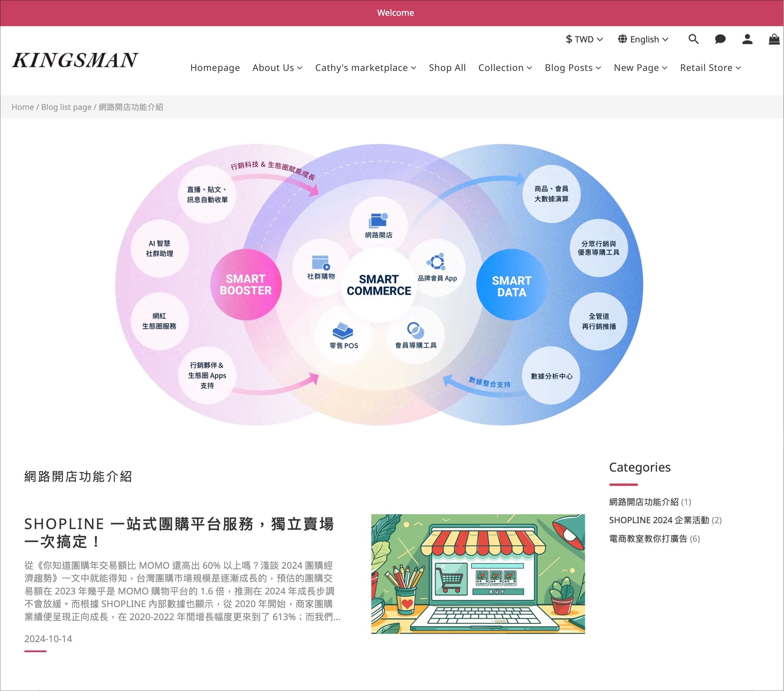
Task: Click the 社群購物 icon in diagram
Action: pos(321,263)
